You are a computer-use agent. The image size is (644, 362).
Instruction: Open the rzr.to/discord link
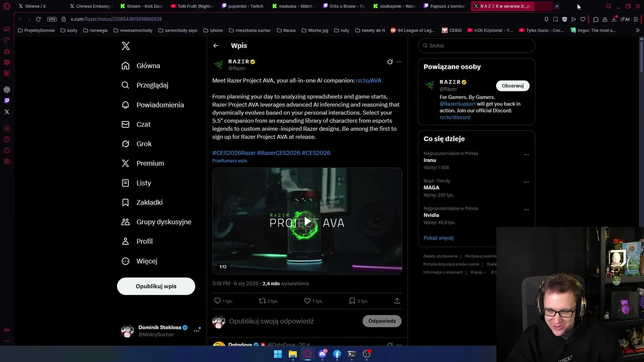tap(455, 117)
